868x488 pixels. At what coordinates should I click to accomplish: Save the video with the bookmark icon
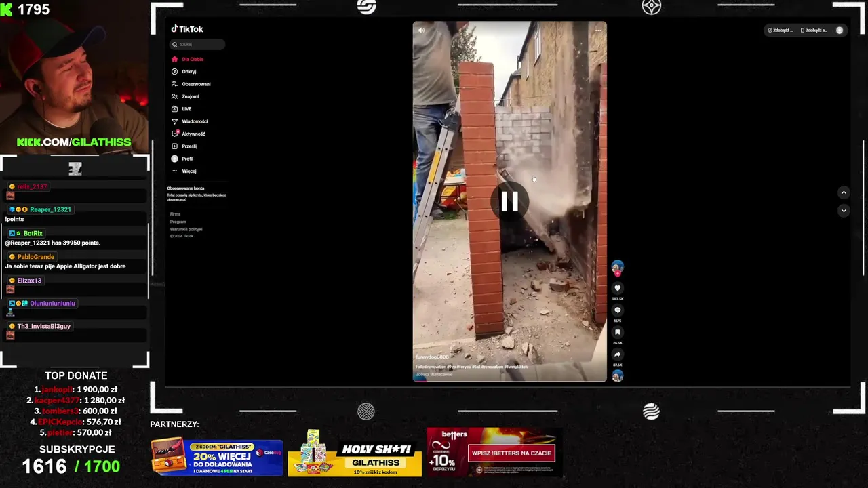click(x=617, y=332)
